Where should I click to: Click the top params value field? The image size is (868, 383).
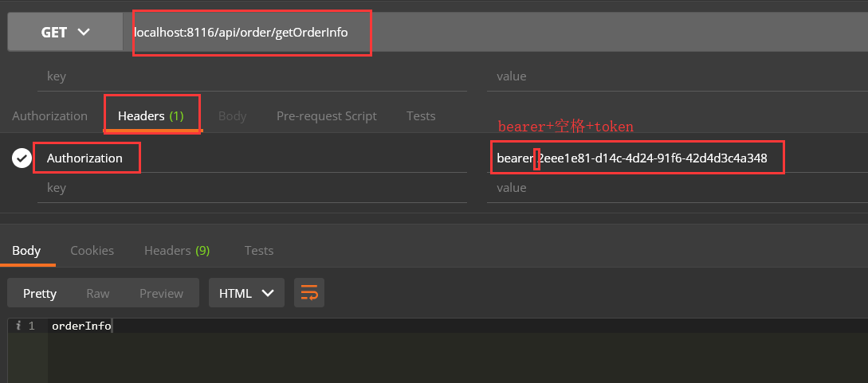pyautogui.click(x=677, y=76)
